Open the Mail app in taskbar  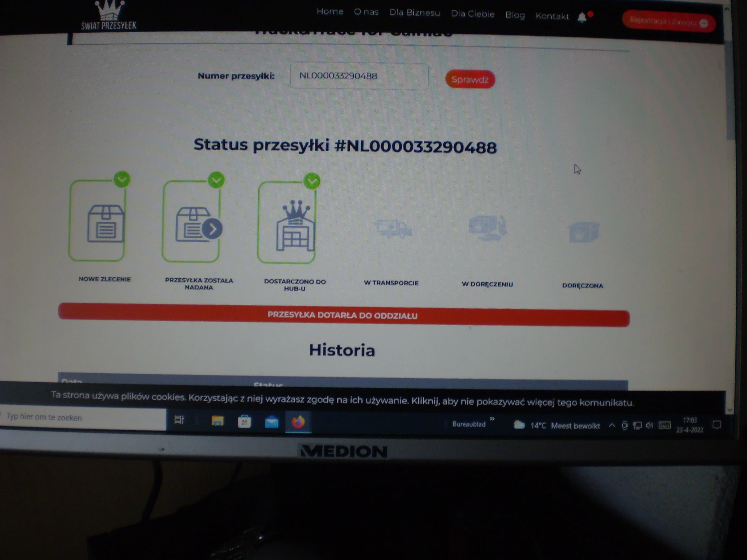point(272,422)
